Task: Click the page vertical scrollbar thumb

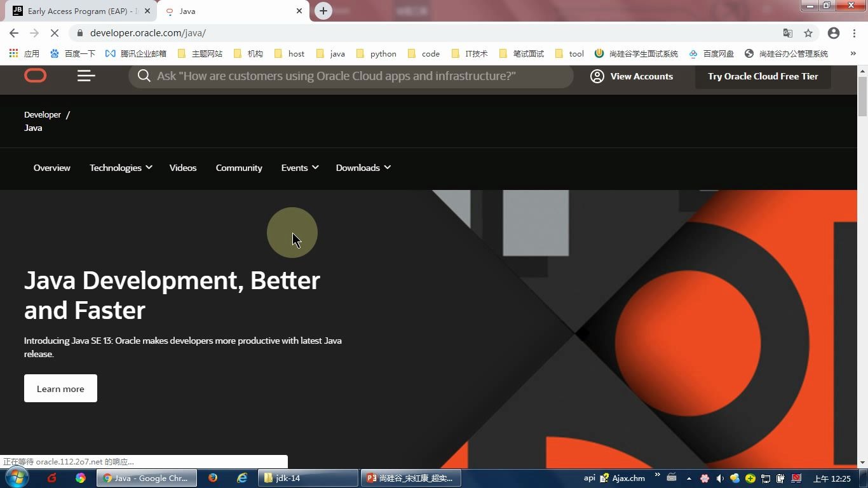Action: tap(862, 97)
